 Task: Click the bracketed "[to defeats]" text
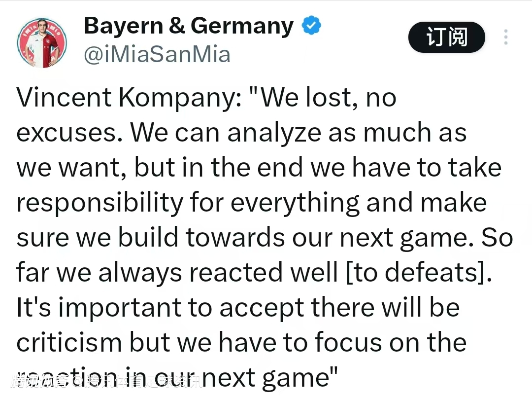tap(419, 273)
